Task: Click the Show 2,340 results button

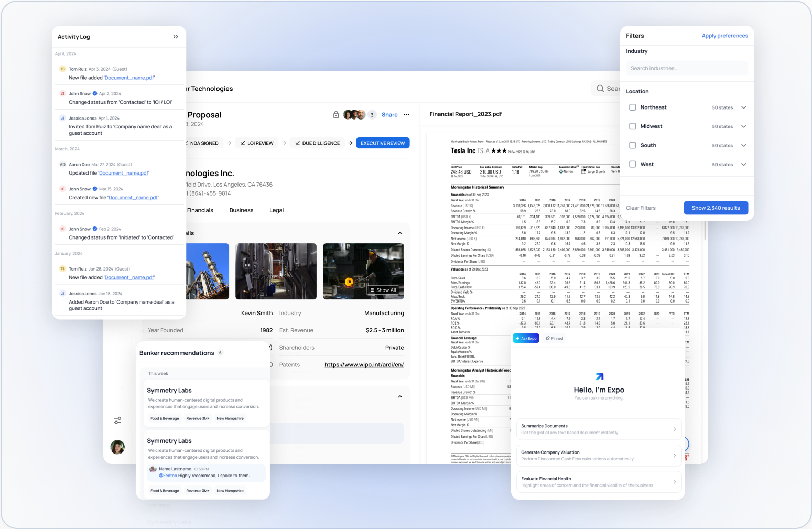Action: click(x=716, y=208)
